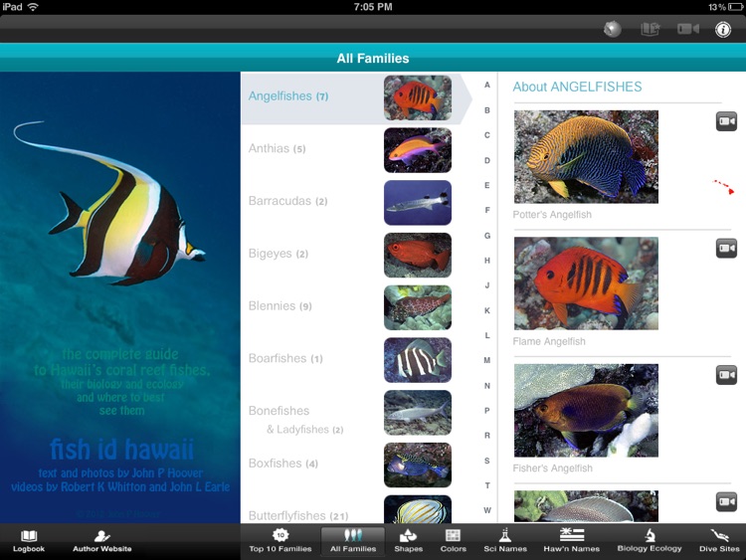Tap the video camera icon in top bar
Viewport: 746px width, 560px height.
688,29
